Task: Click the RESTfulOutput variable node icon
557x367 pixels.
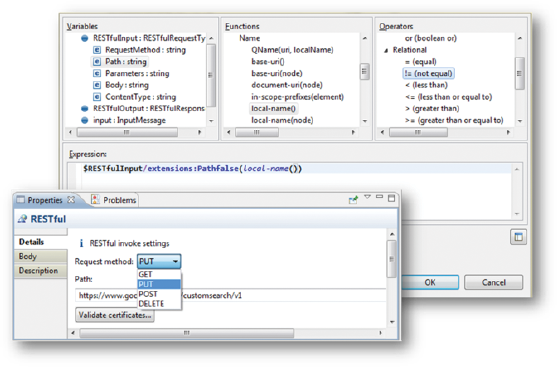Action: click(85, 108)
